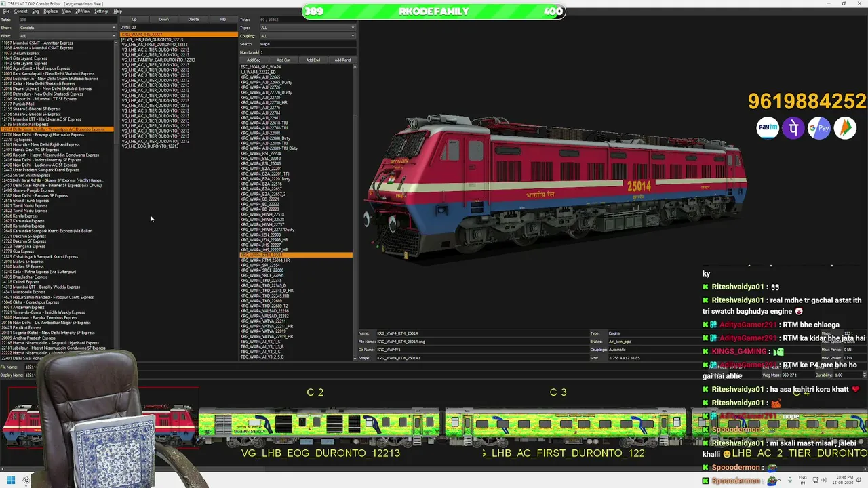The width and height of the screenshot is (868, 488).
Task: Expand the consist Filter dropdown
Action: pos(67,36)
